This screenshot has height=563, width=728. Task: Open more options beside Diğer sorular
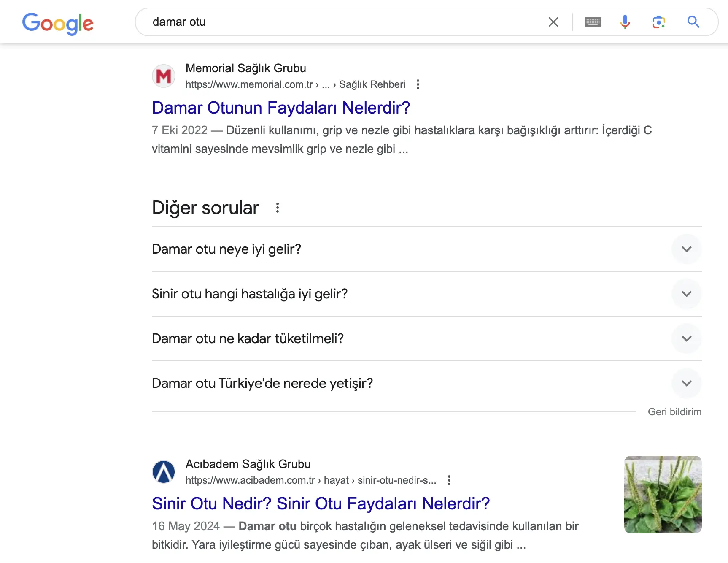[x=278, y=208]
